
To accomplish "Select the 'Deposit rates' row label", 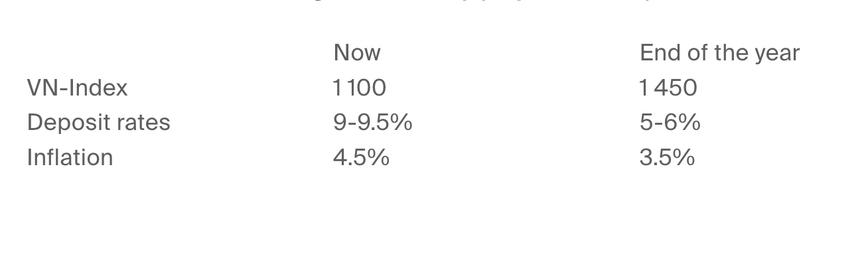I will (x=99, y=123).
